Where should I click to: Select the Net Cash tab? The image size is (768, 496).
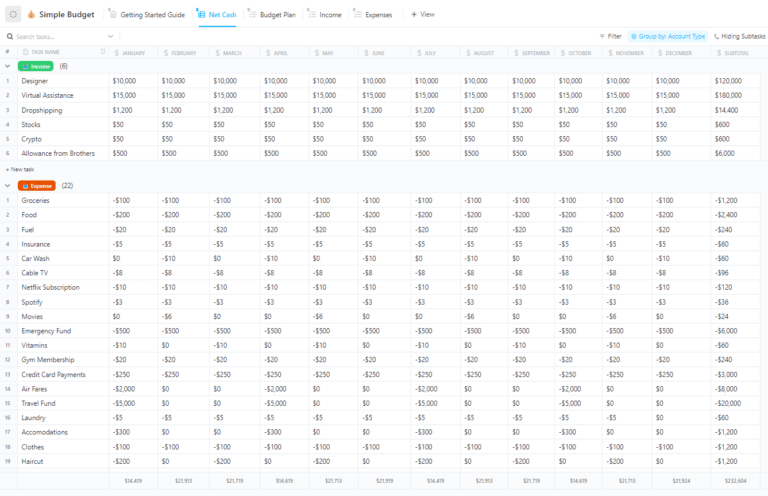click(x=217, y=15)
